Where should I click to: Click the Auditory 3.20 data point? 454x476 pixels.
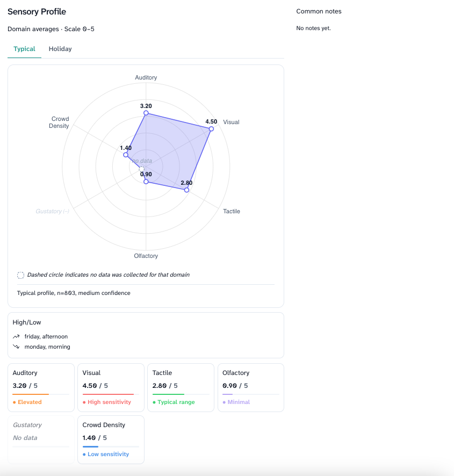coord(146,113)
